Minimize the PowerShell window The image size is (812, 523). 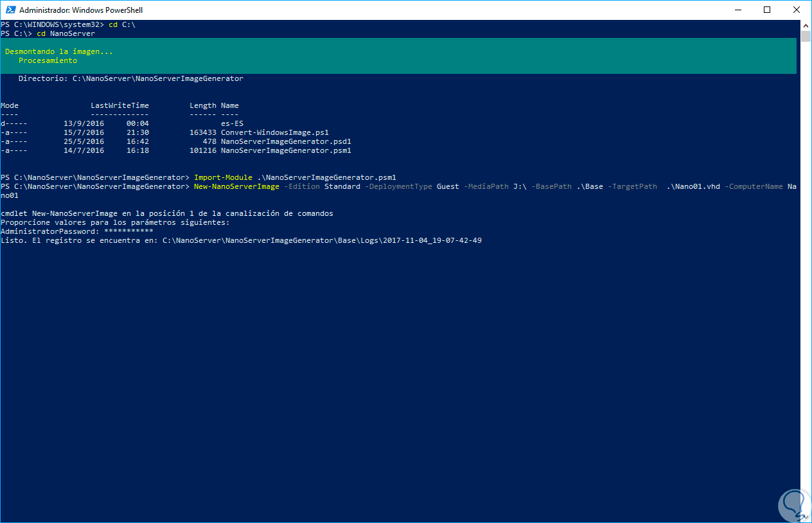tap(737, 10)
